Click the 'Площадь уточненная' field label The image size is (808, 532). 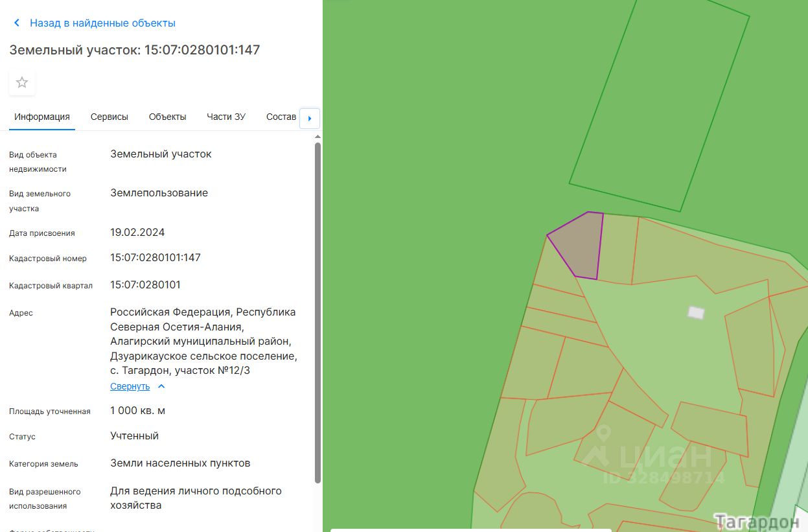[x=50, y=411]
